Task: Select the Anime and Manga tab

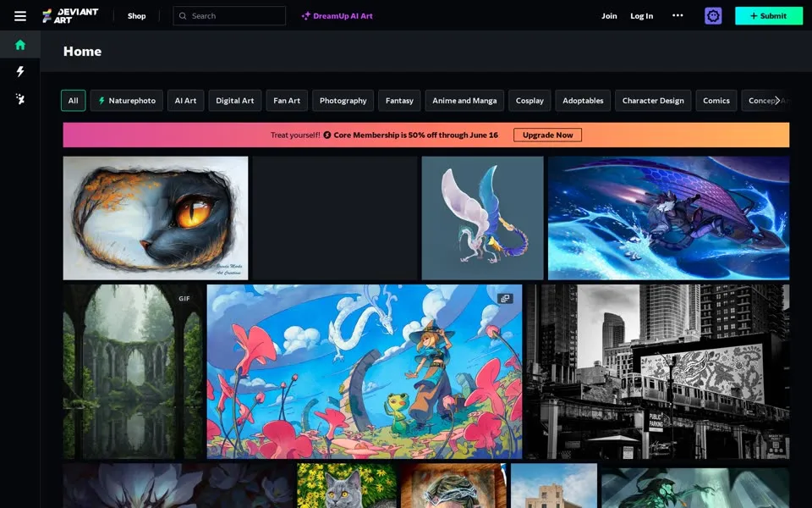Action: [x=464, y=101]
